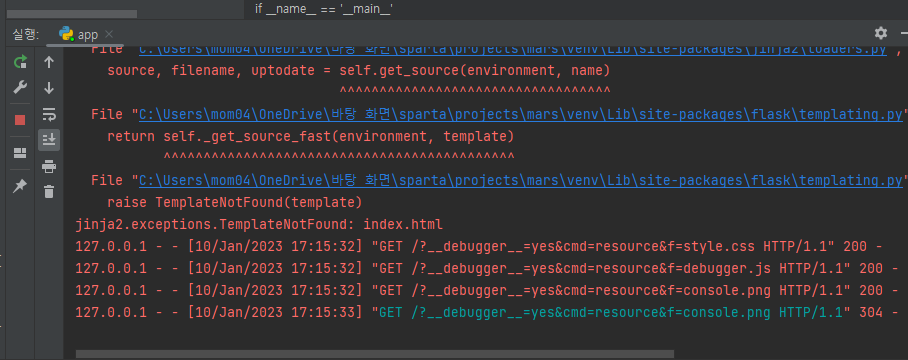
Task: Open run configuration via the wrench icon
Action: [x=20, y=87]
